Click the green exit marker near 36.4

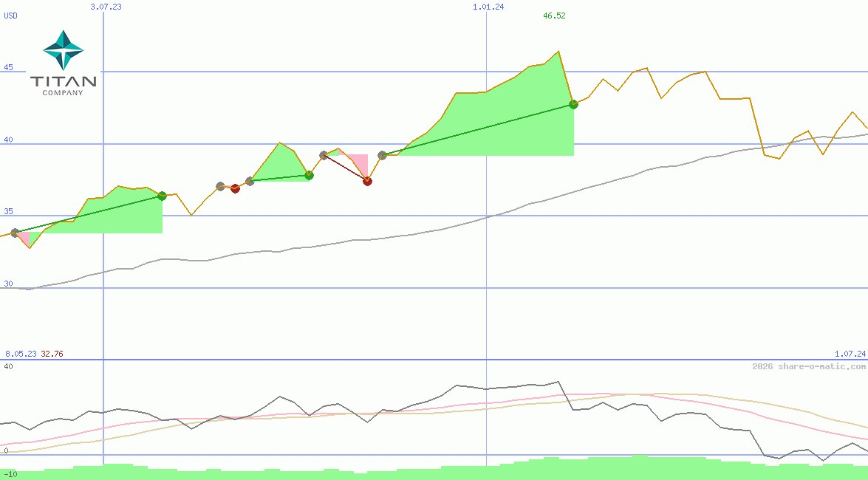point(163,196)
